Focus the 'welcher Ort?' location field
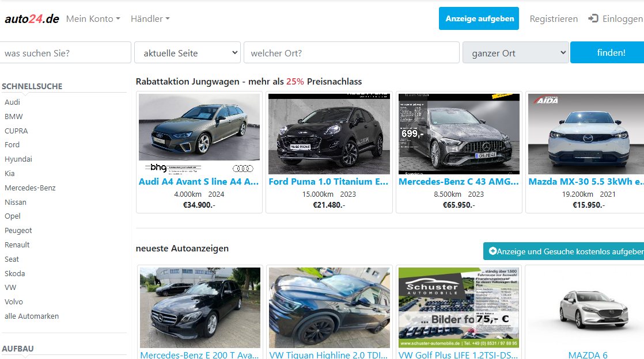The height and width of the screenshot is (359, 644). click(x=351, y=52)
